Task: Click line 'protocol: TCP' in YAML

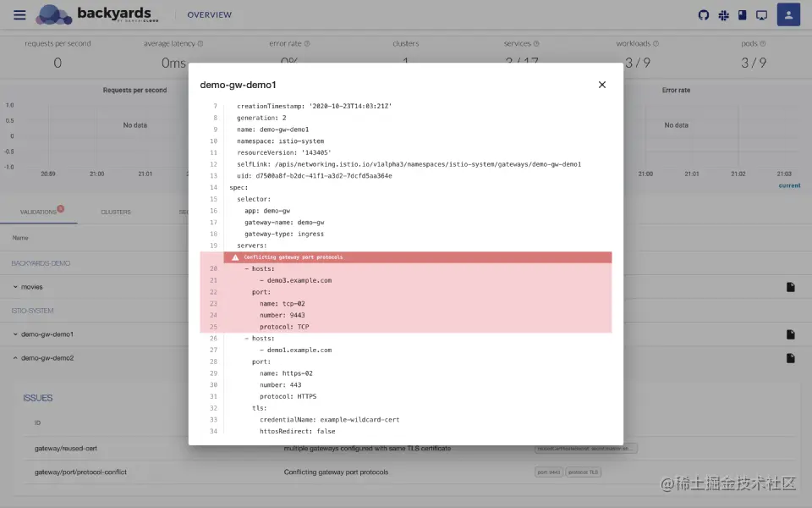Action: click(x=284, y=327)
